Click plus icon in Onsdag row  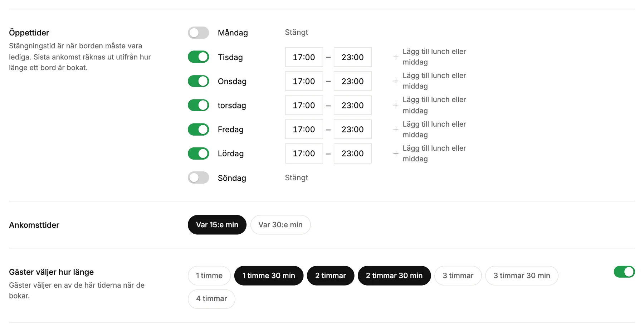[396, 81]
